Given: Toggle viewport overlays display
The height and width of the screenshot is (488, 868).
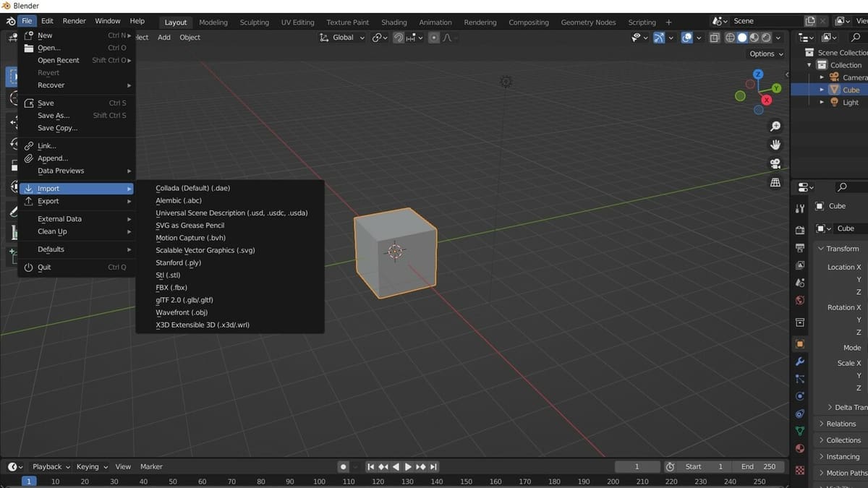Looking at the screenshot, I should [x=686, y=38].
